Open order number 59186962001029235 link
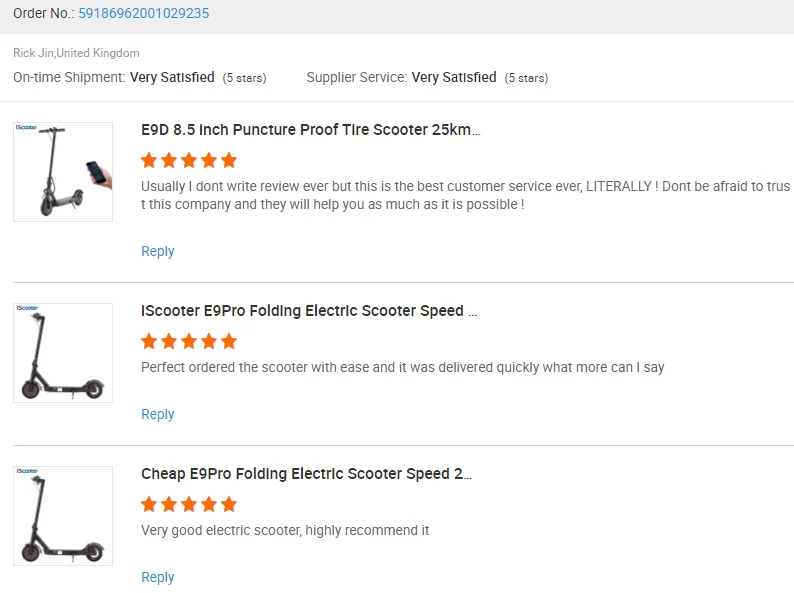Viewport: 794px width, 593px height. pos(143,13)
